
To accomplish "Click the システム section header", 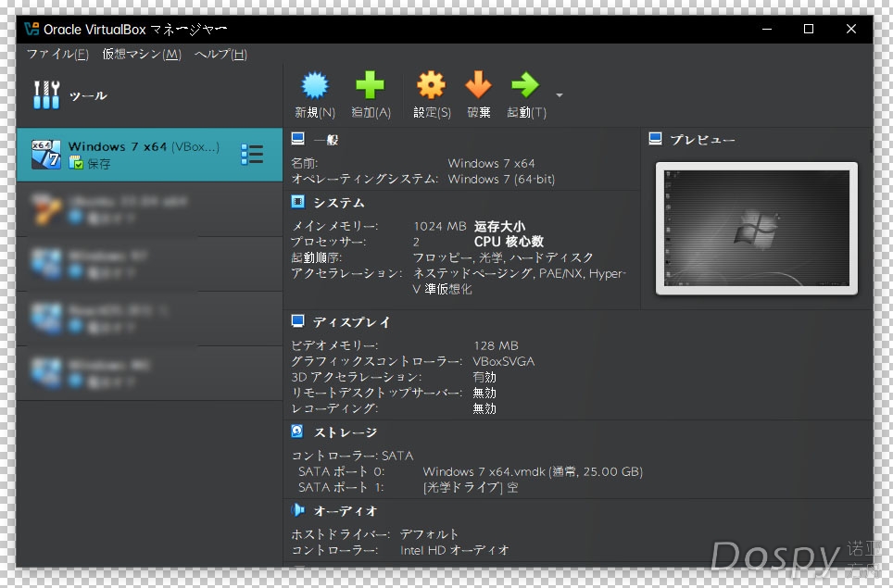I will pos(339,203).
